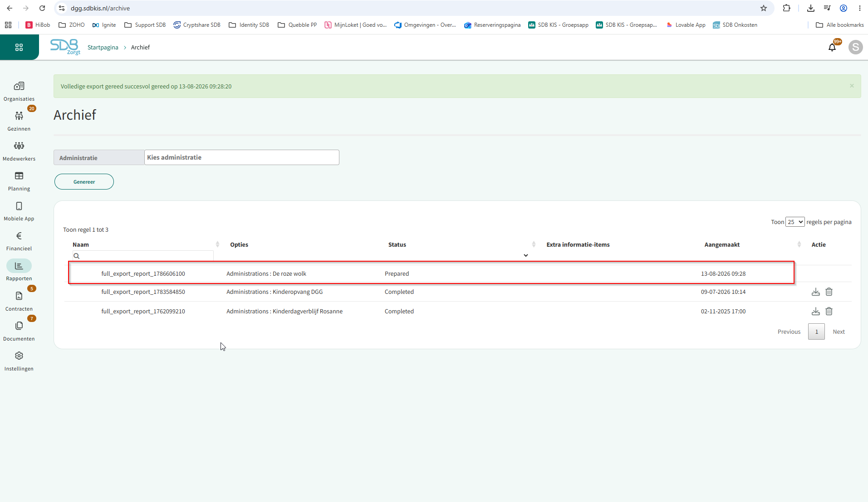Image resolution: width=868 pixels, height=502 pixels.
Task: Click the Previous pagination button
Action: click(789, 331)
